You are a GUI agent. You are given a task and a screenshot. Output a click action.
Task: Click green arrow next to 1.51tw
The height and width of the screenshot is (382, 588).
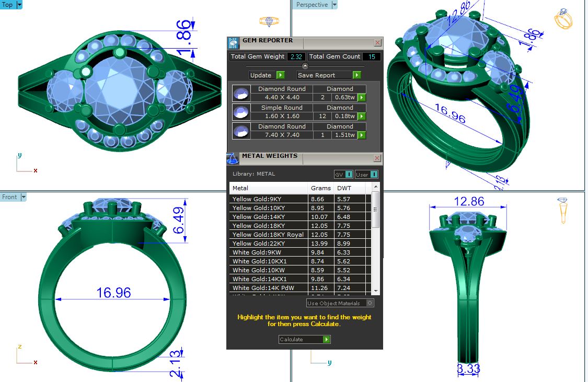361,135
